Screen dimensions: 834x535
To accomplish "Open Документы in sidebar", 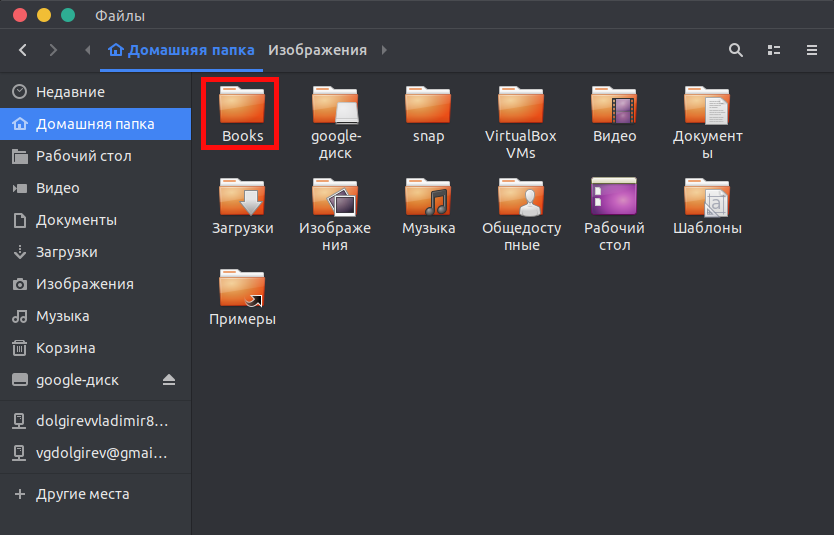I will tap(96, 220).
